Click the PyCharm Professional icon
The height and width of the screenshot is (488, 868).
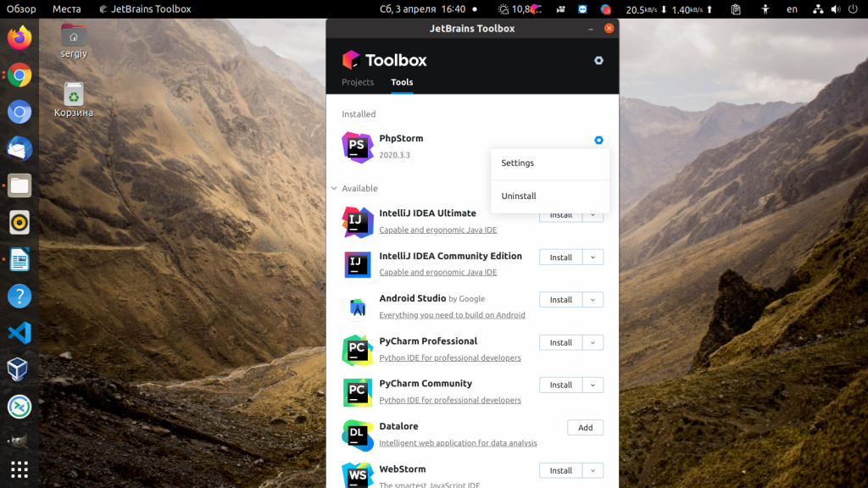pyautogui.click(x=357, y=350)
